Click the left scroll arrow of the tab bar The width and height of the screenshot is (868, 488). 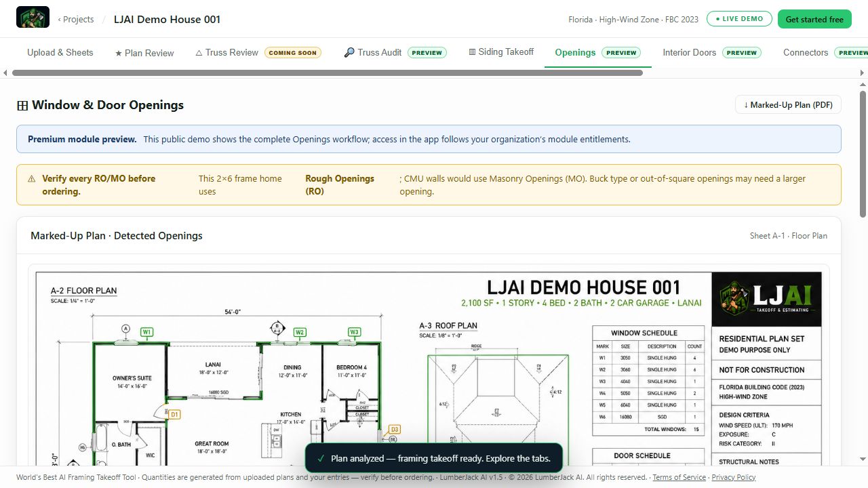click(x=5, y=73)
